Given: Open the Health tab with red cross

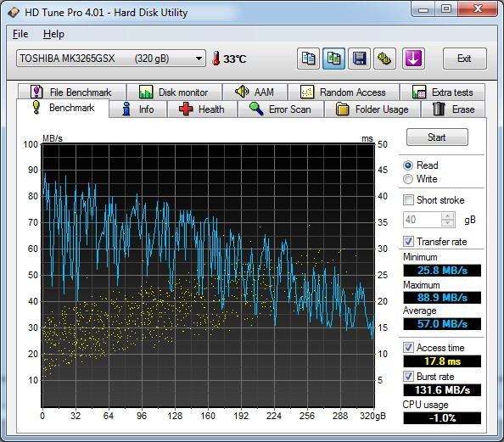Looking at the screenshot, I should pyautogui.click(x=202, y=109).
